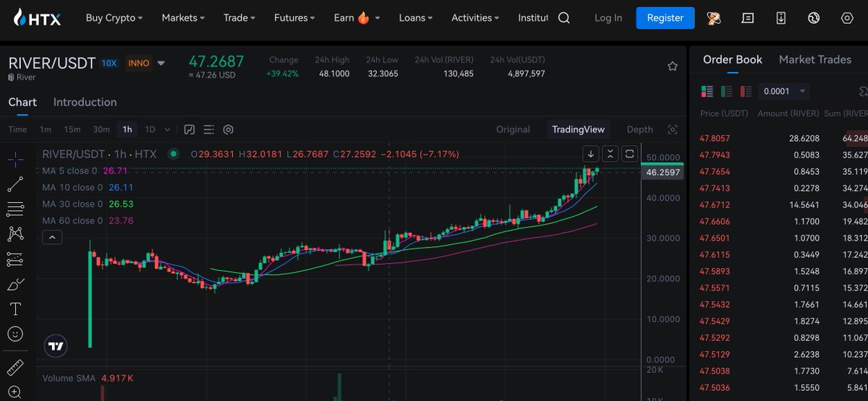This screenshot has height=401, width=868.
Task: Add RIVER/USDT to favorites star
Action: [x=673, y=66]
